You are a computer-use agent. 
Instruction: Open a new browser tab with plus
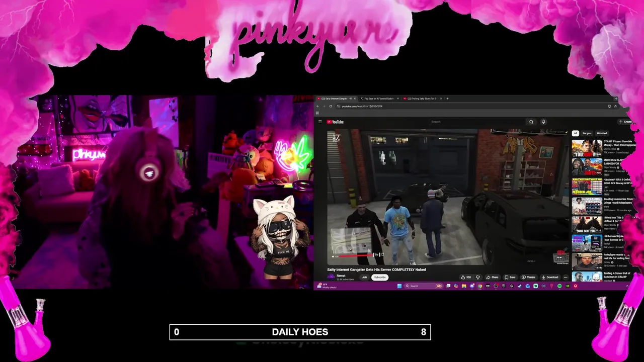(x=447, y=99)
